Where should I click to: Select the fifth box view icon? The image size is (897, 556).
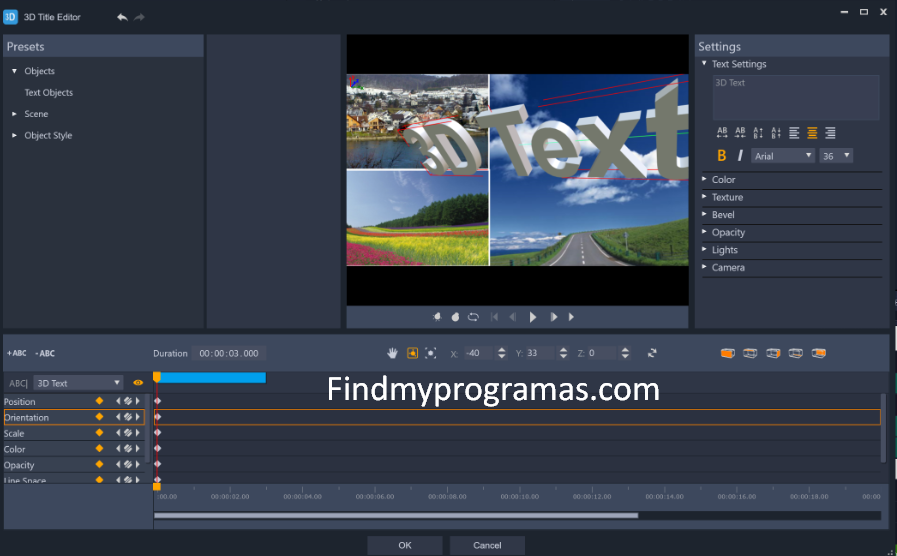coord(819,353)
